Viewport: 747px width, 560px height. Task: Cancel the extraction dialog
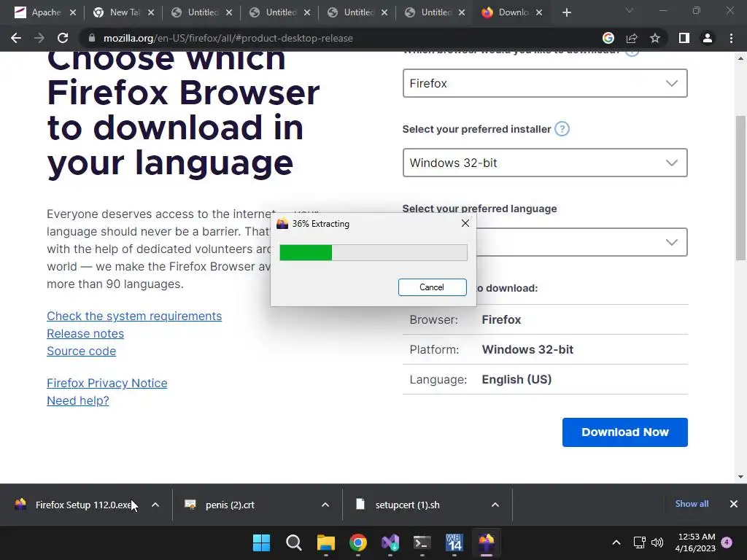[432, 287]
